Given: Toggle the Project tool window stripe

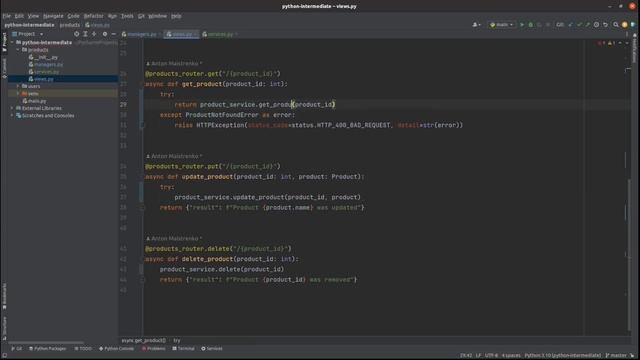Looking at the screenshot, I should (x=4, y=42).
